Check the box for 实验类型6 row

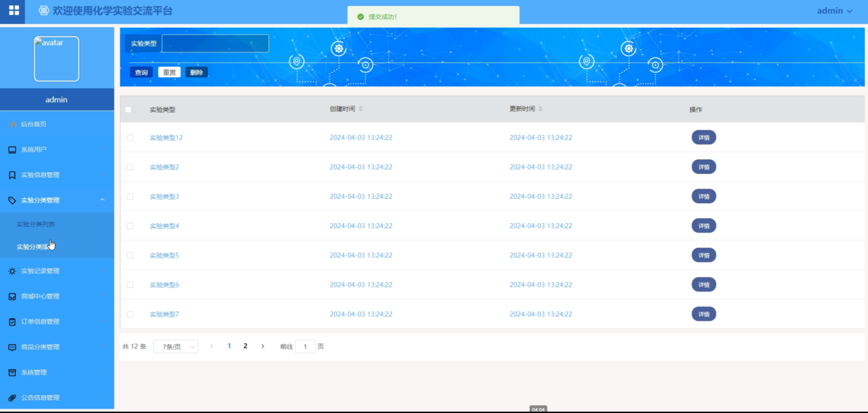coord(130,285)
